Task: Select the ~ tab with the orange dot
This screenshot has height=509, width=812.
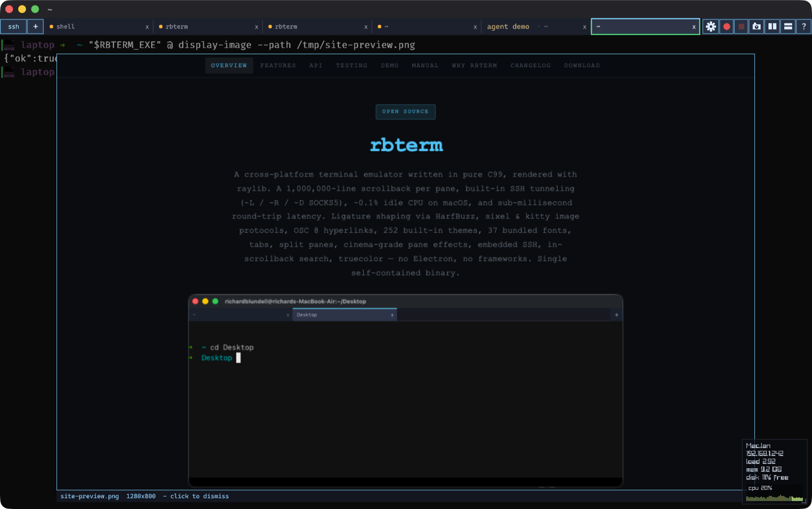Action: 426,26
